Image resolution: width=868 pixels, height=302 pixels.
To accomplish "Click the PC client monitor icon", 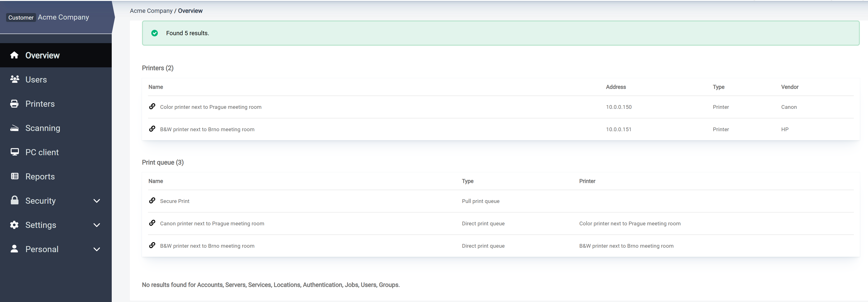I will tap(14, 152).
